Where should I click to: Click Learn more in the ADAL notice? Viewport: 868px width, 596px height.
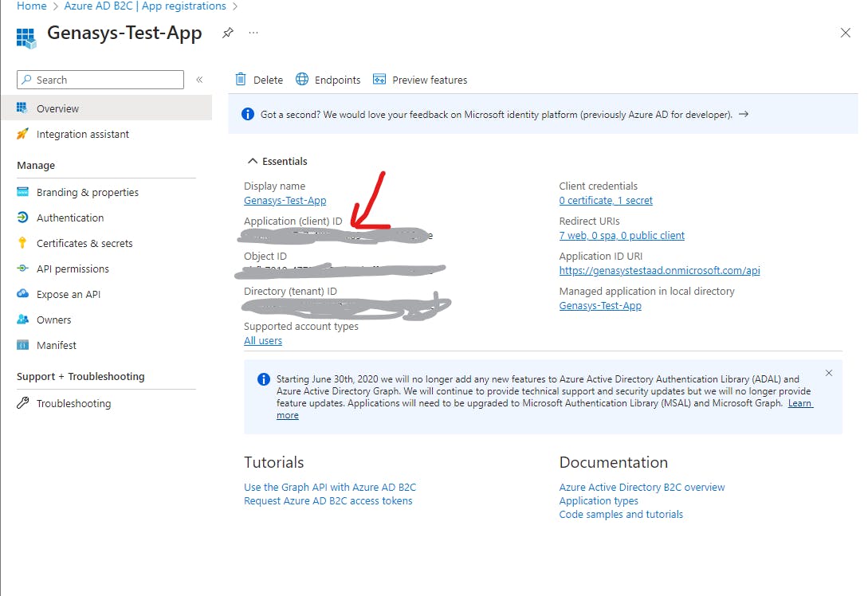coord(799,403)
